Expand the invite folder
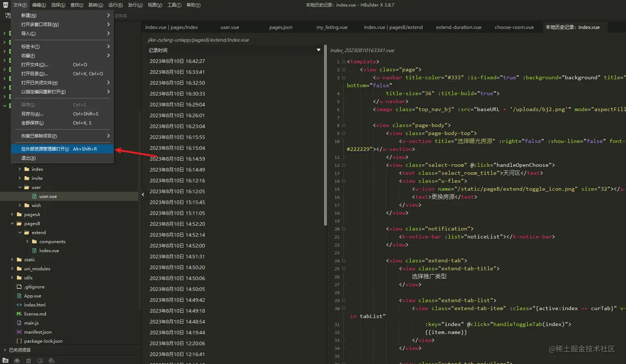626x364 pixels. (x=19, y=178)
